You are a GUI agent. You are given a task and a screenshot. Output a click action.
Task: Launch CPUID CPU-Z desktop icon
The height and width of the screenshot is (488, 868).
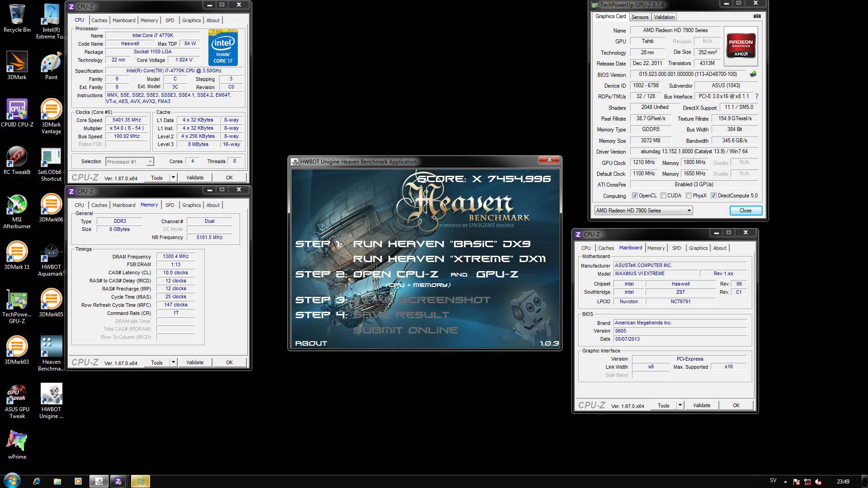pyautogui.click(x=17, y=113)
